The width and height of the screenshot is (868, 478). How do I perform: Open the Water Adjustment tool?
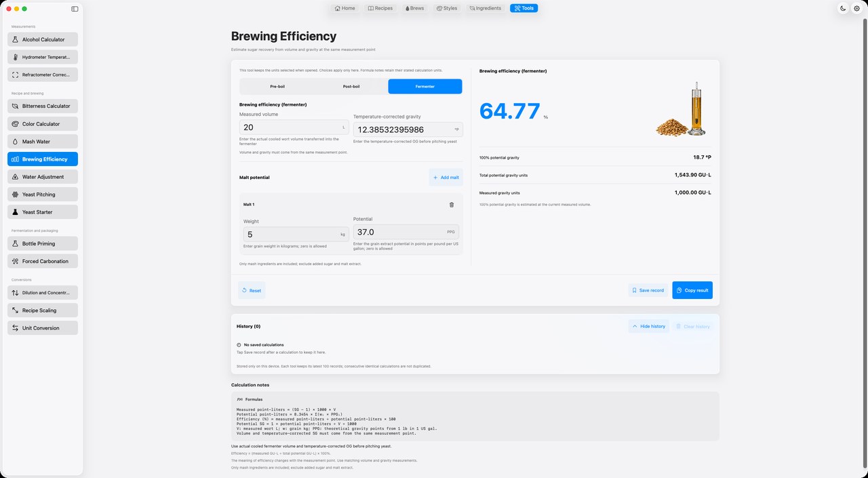43,177
